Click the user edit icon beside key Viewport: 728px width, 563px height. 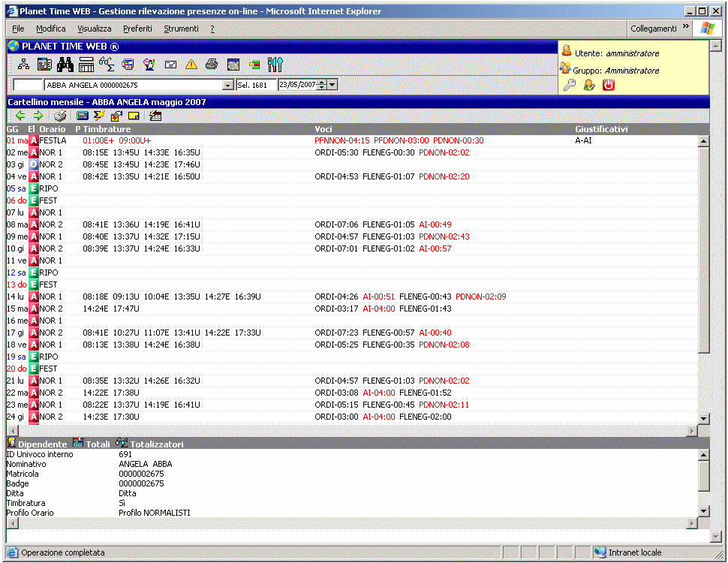[589, 85]
